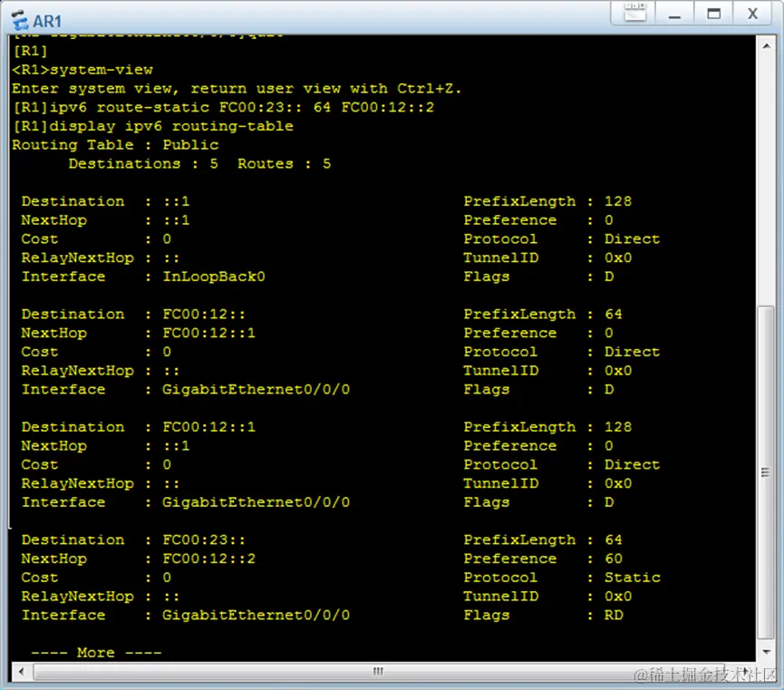Screen dimensions: 784x690
Task: Click NextHop value 'FC00:12::2'
Action: 208,559
